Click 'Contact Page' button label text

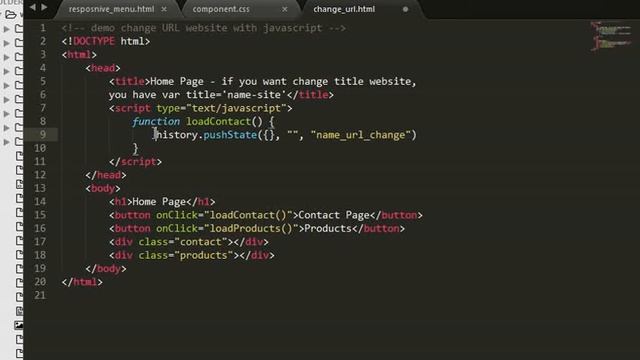(x=334, y=215)
